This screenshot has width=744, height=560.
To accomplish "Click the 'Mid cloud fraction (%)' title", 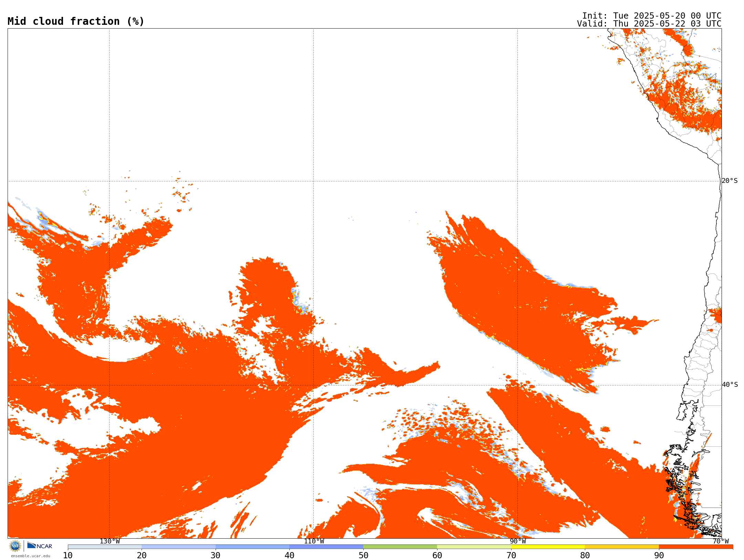I will [76, 21].
